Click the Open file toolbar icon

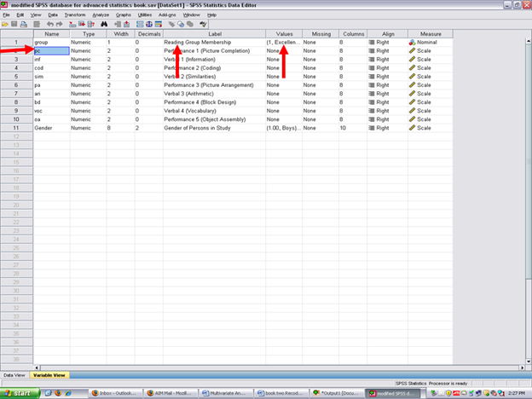[7, 24]
